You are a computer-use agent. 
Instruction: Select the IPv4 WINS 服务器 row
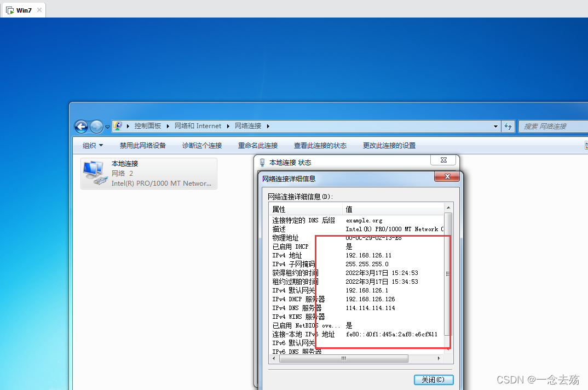(x=356, y=317)
